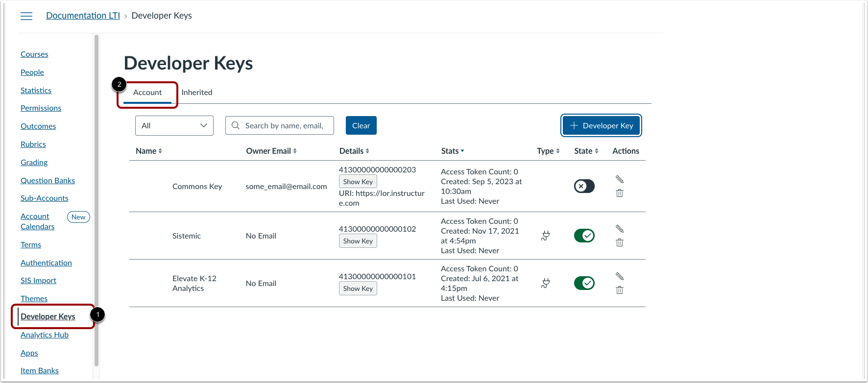The width and height of the screenshot is (868, 383).
Task: Edit the Sistemic key pencil icon
Action: point(620,229)
